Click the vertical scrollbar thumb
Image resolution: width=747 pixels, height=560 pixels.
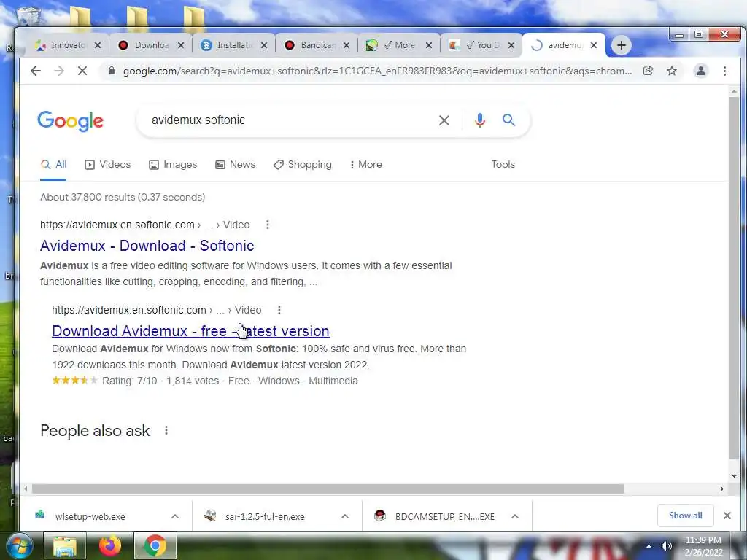[734, 277]
